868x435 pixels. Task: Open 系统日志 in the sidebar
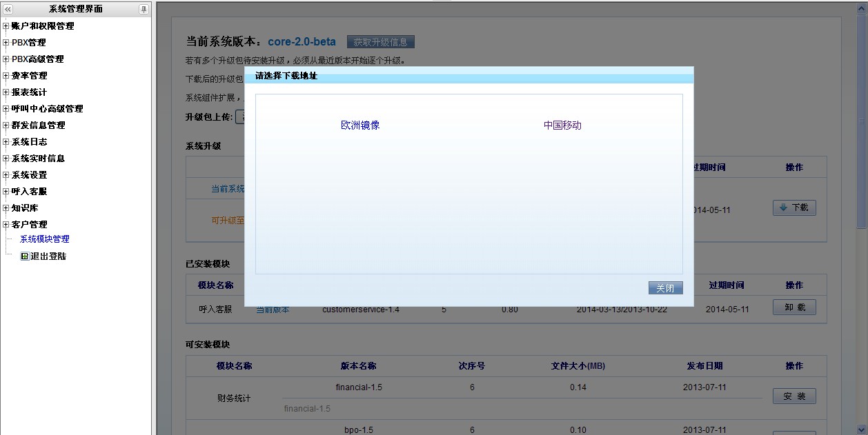tap(29, 142)
